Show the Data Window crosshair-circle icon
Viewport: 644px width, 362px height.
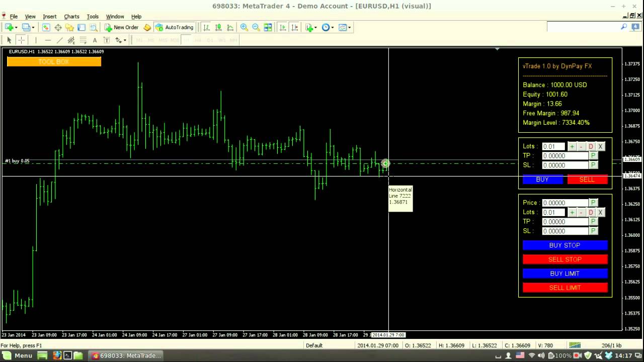[58, 27]
